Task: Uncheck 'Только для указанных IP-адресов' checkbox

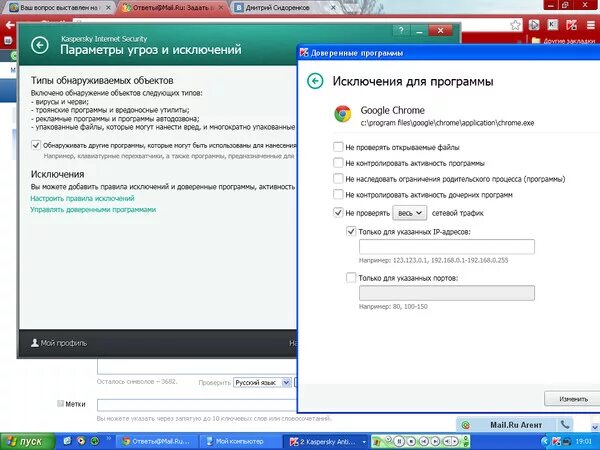Action: tap(351, 231)
